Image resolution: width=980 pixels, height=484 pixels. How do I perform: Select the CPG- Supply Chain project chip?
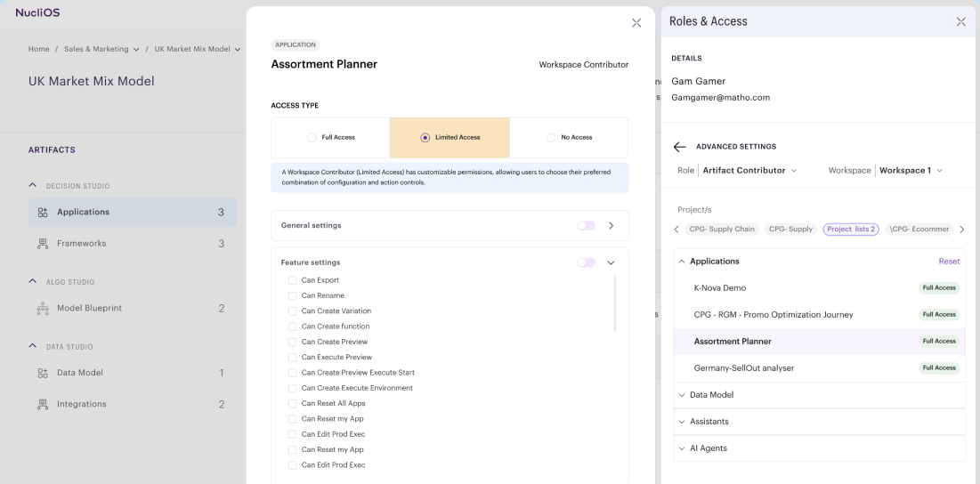point(722,230)
